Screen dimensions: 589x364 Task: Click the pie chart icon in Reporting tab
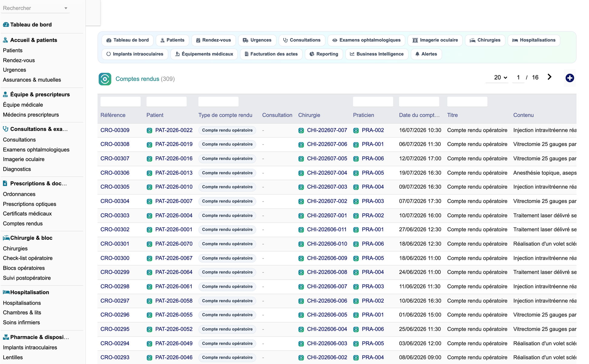(x=312, y=54)
